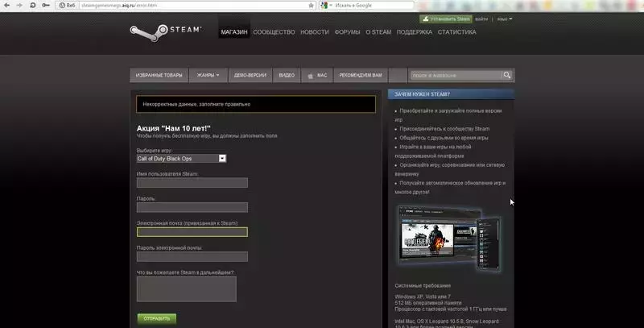Click the '512 МБ оперативной памяти' line
The width and height of the screenshot is (644, 328).
(428, 302)
